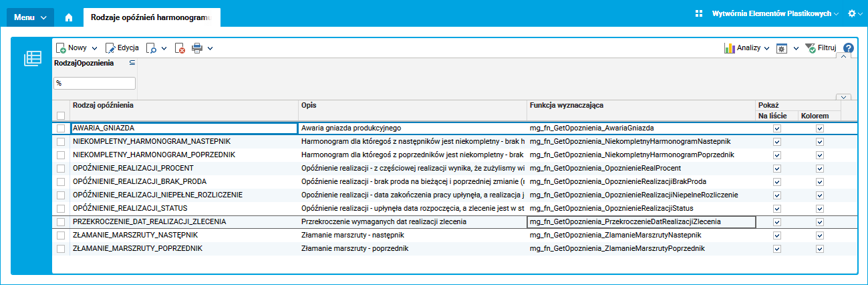Click in the RodzajOpoznienia filter input field
868x285 pixels.
coord(94,83)
